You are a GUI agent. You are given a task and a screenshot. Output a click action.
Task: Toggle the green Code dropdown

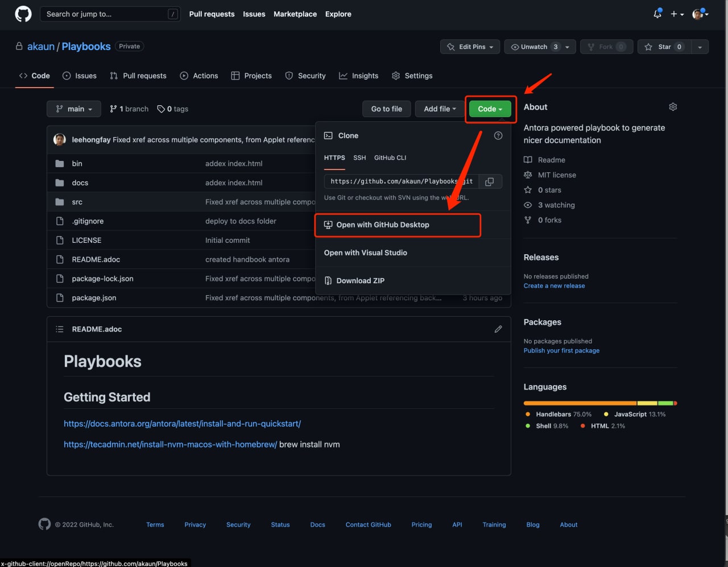(x=490, y=109)
